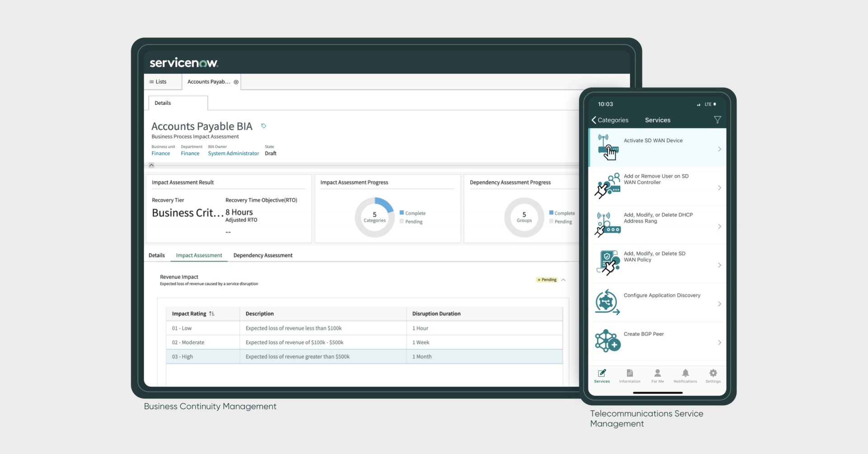Tap Configure Application Discovery icon

(x=607, y=302)
